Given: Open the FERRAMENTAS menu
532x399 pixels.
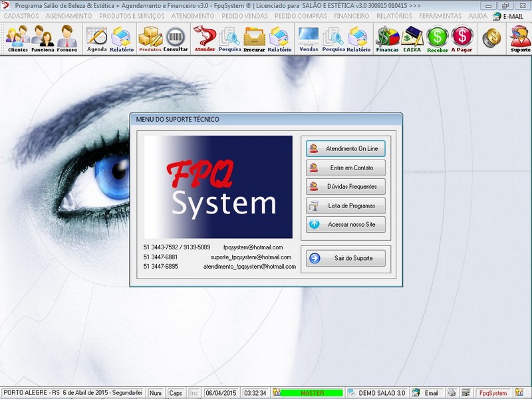Looking at the screenshot, I should click(x=440, y=16).
